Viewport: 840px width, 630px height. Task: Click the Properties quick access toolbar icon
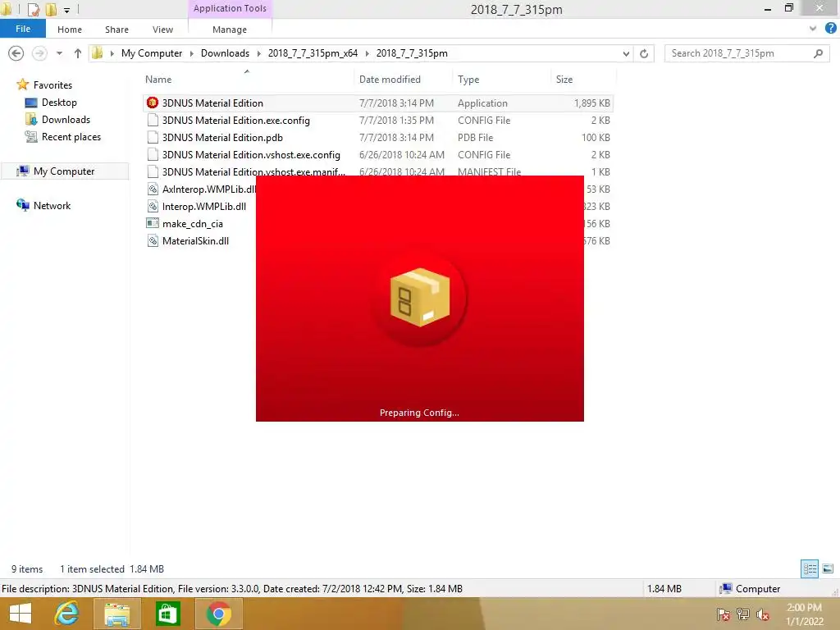point(33,9)
